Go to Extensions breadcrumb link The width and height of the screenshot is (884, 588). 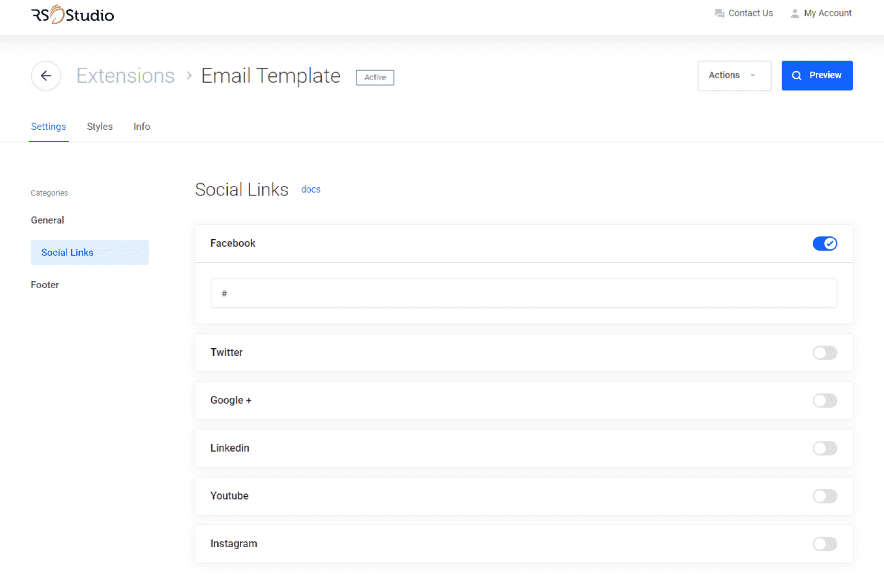pyautogui.click(x=125, y=75)
